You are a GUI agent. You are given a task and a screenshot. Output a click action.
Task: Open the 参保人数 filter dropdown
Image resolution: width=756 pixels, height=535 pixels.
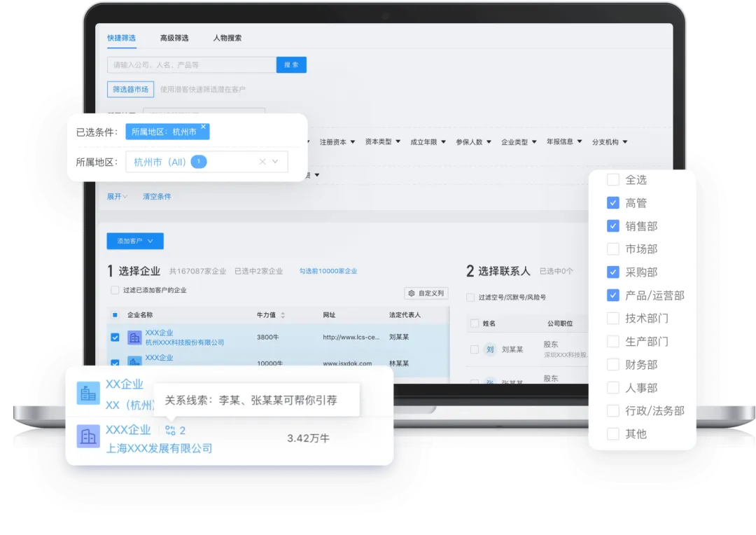coord(473,142)
